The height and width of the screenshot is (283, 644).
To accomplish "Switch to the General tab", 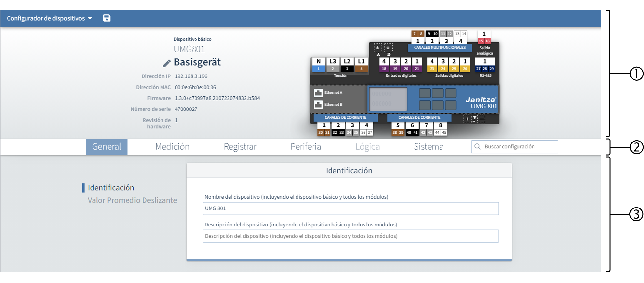I will point(107,147).
